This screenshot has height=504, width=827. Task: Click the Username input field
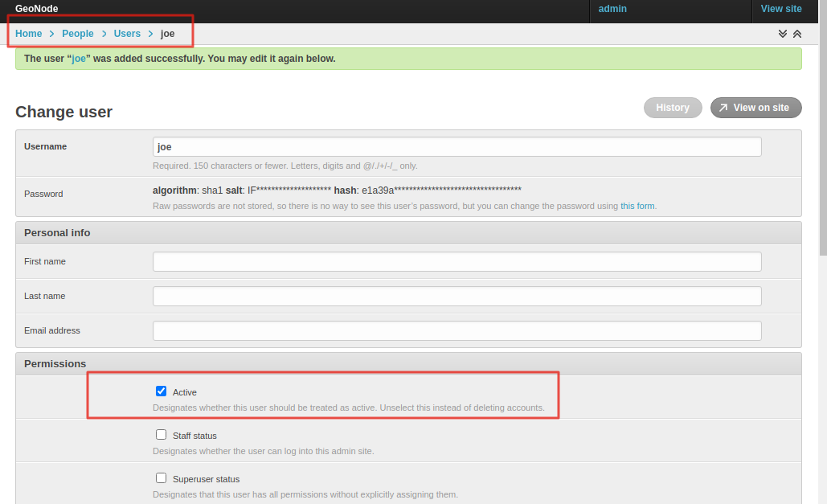(x=456, y=147)
